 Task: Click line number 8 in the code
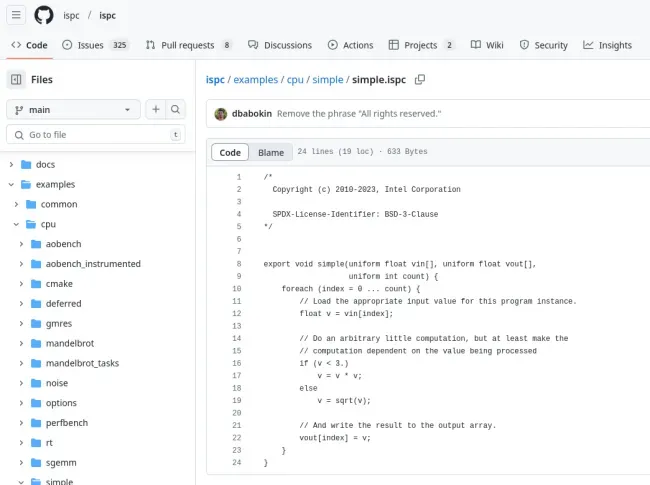click(239, 264)
